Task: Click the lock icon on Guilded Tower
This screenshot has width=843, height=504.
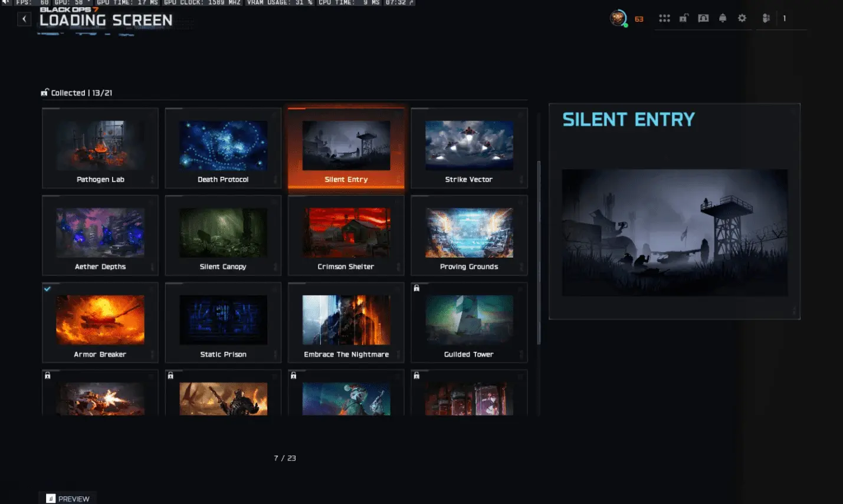Action: (x=416, y=288)
